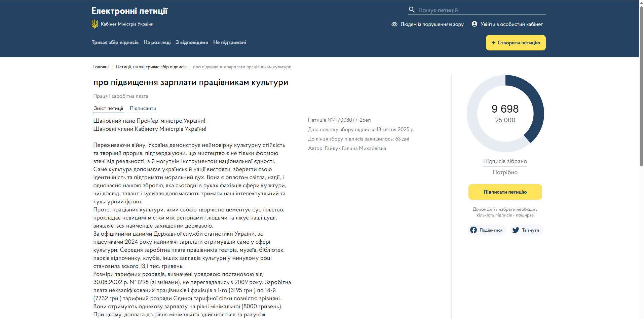The height and width of the screenshot is (319, 644).
Task: Switch to the Підписанти tab
Action: pyautogui.click(x=143, y=108)
